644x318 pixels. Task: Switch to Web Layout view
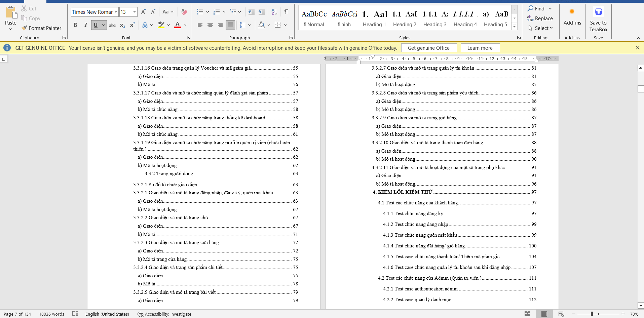561,314
